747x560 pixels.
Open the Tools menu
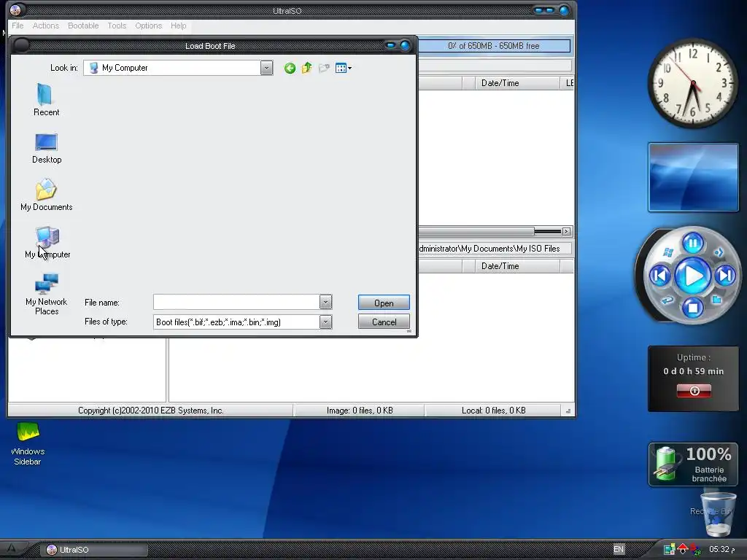(117, 26)
